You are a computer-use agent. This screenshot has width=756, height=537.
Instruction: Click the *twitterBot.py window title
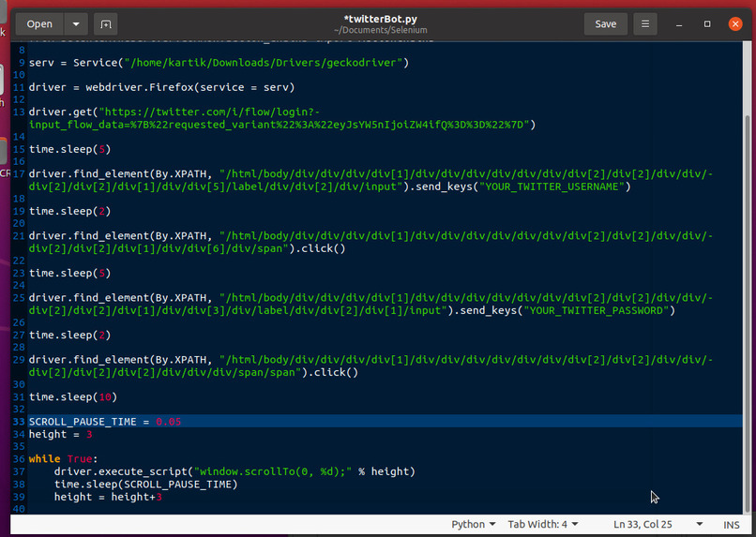381,20
